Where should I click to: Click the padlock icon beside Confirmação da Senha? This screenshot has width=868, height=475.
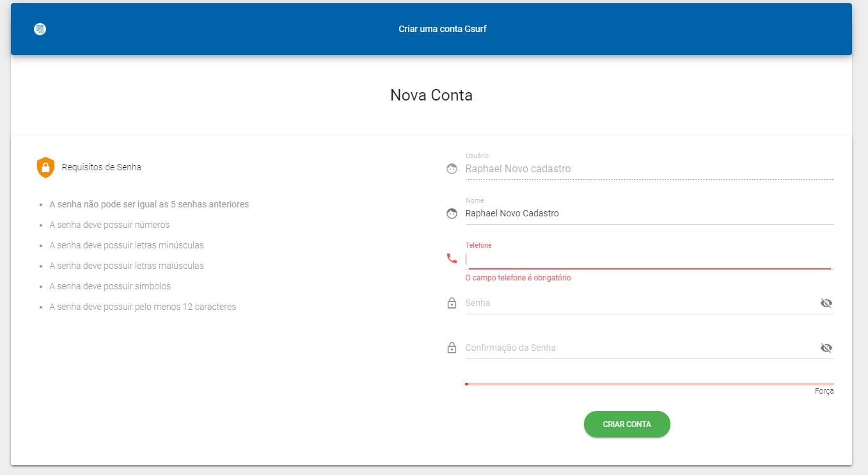pyautogui.click(x=452, y=348)
